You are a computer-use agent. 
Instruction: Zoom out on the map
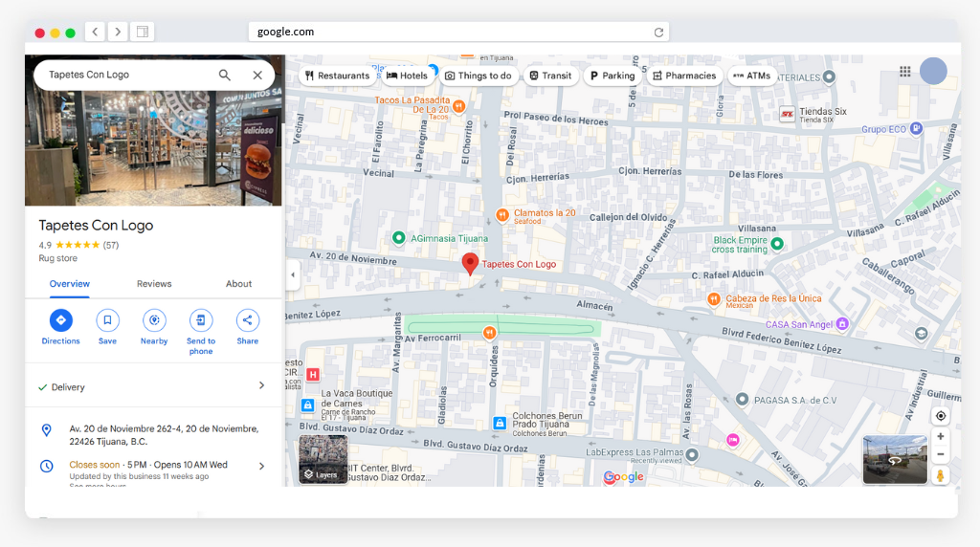940,454
